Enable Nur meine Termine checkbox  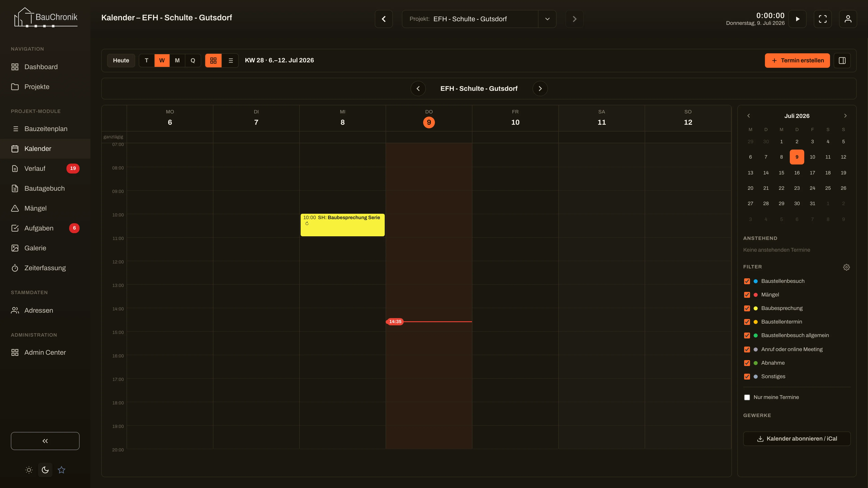tap(747, 397)
